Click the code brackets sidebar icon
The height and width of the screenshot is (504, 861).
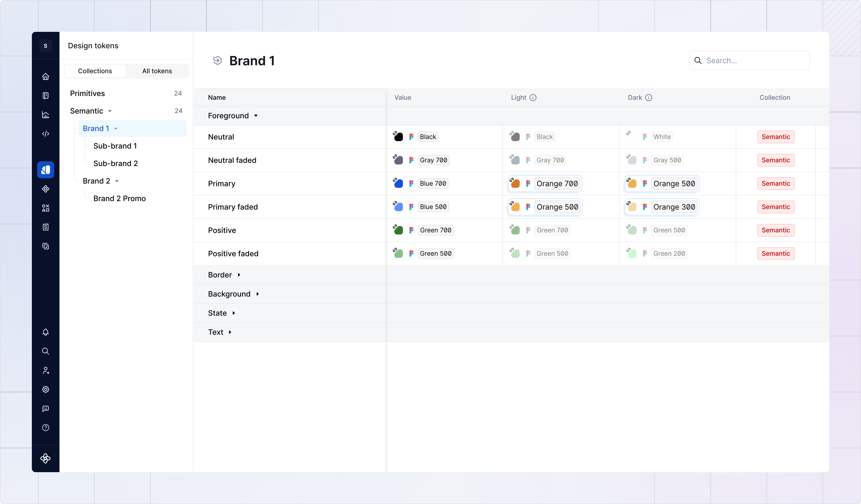click(45, 133)
